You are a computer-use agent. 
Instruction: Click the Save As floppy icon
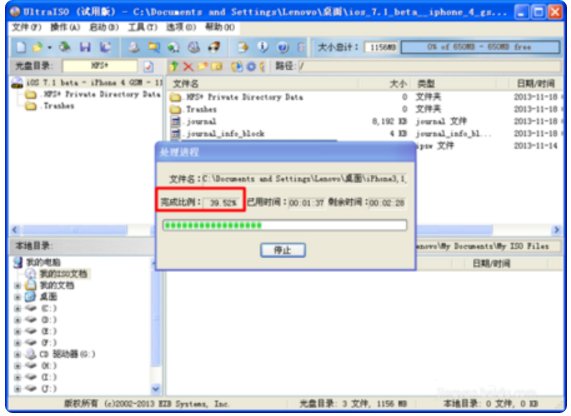[x=105, y=47]
